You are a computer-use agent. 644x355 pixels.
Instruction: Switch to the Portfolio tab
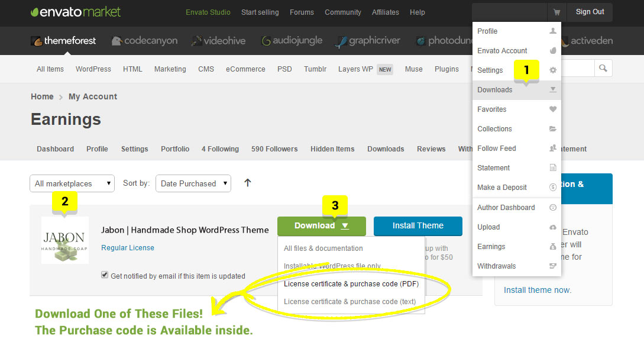click(174, 149)
